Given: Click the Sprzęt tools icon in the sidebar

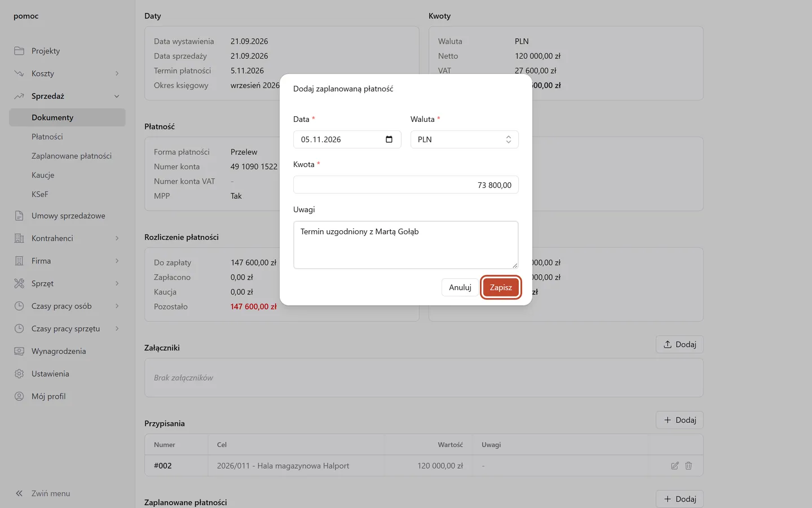Looking at the screenshot, I should coord(19,283).
